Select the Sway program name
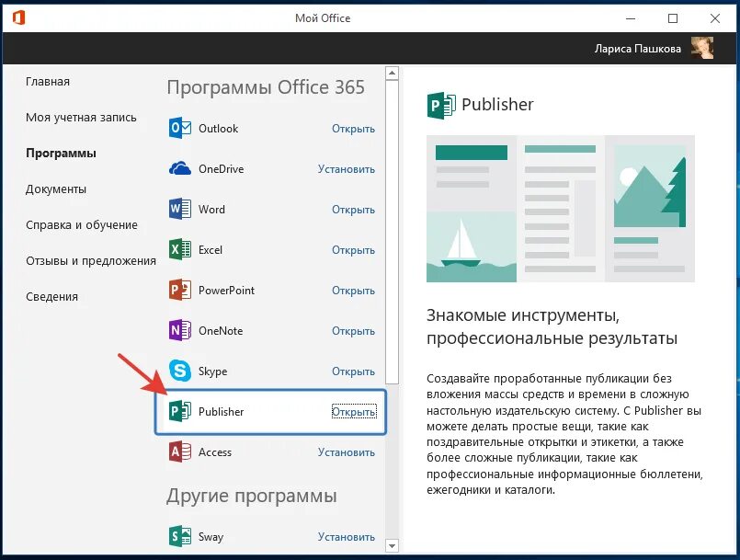This screenshot has height=560, width=740. coord(211,537)
